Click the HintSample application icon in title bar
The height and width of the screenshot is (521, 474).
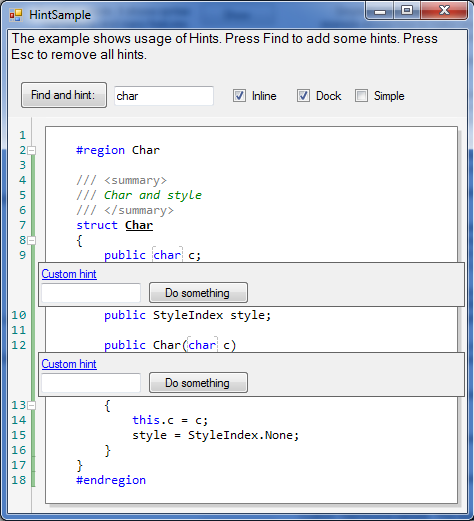16,15
